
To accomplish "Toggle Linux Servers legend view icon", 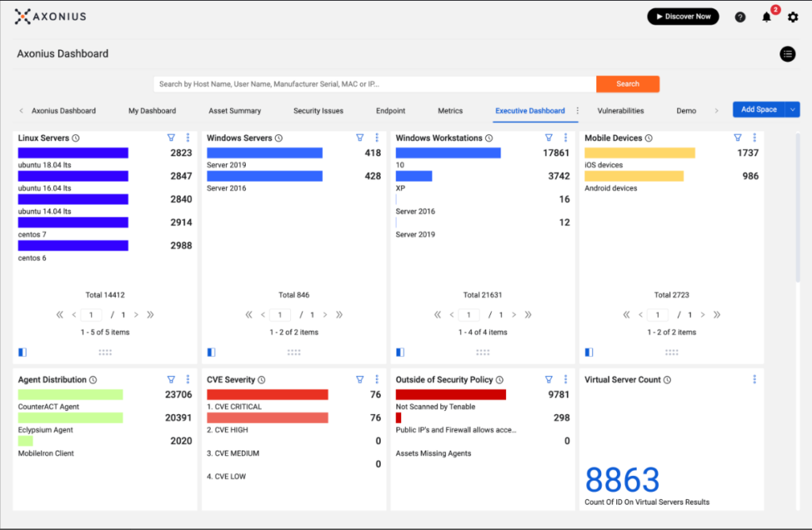I will (x=22, y=352).
